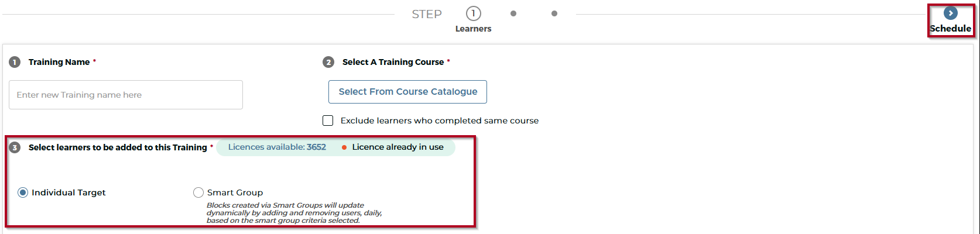Choose the Smart Group radio button
Screen dimensions: 980x234
click(198, 192)
